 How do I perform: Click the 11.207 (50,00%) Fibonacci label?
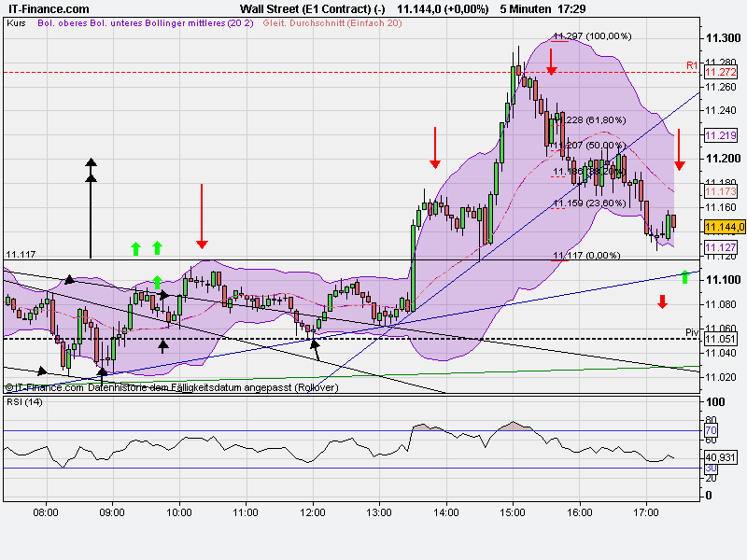[589, 145]
